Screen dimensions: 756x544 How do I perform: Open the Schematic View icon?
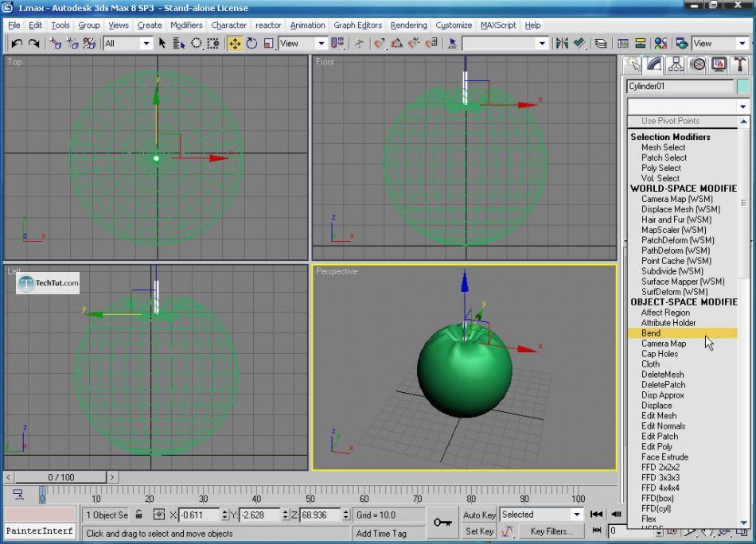[x=641, y=44]
